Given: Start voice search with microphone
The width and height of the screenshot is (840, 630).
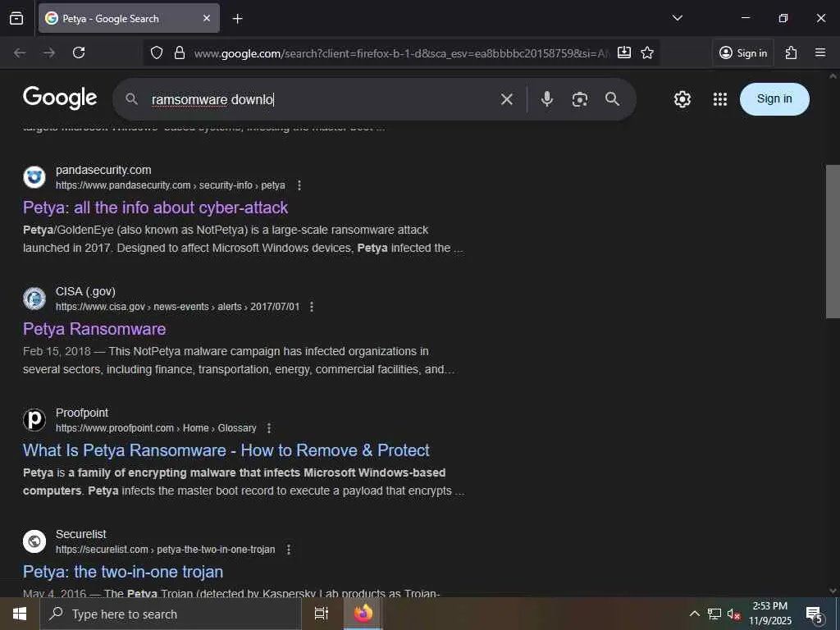Looking at the screenshot, I should (x=547, y=99).
